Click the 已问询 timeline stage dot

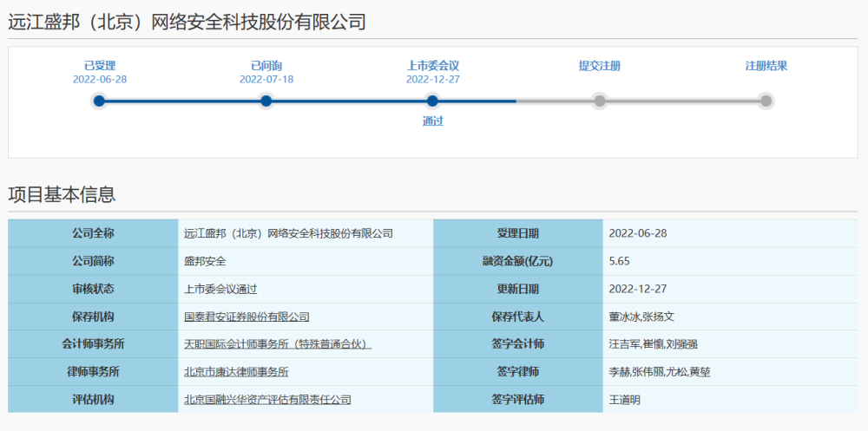[266, 101]
